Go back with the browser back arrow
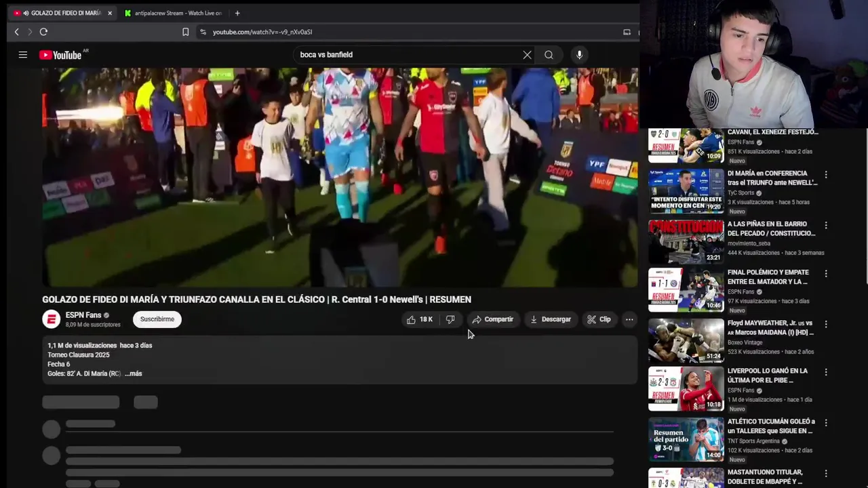The image size is (868, 488). (17, 32)
